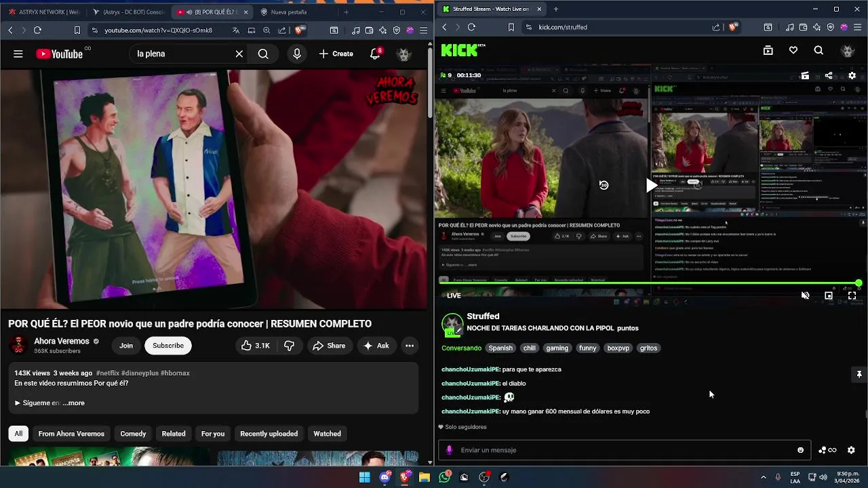Clear the 'la plena' search text

tap(239, 54)
